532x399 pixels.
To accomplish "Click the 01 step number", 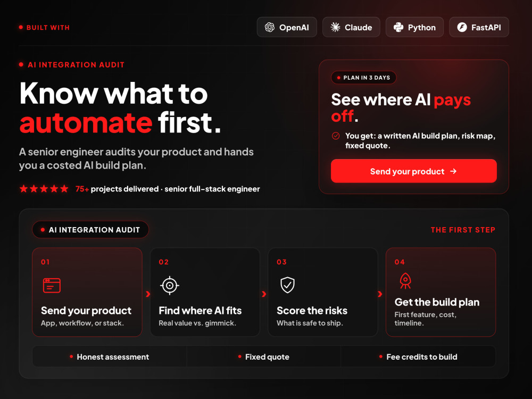I will (45, 262).
